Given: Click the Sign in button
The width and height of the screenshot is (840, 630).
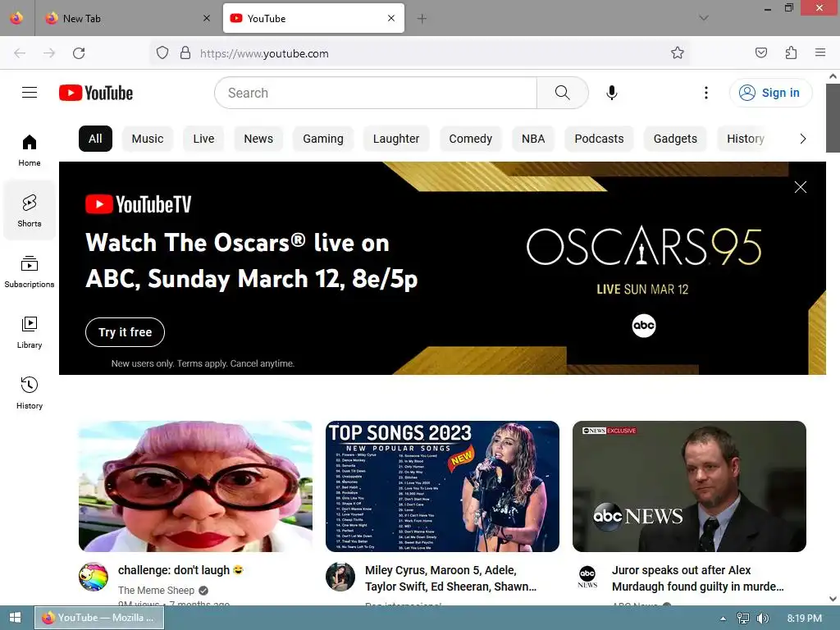Looking at the screenshot, I should tap(770, 93).
